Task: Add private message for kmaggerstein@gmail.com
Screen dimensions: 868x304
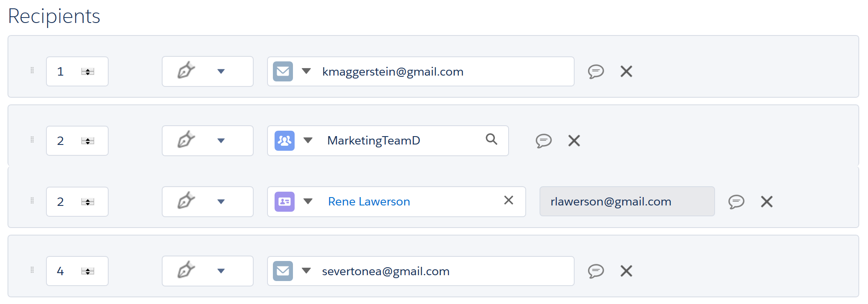Action: 596,71
